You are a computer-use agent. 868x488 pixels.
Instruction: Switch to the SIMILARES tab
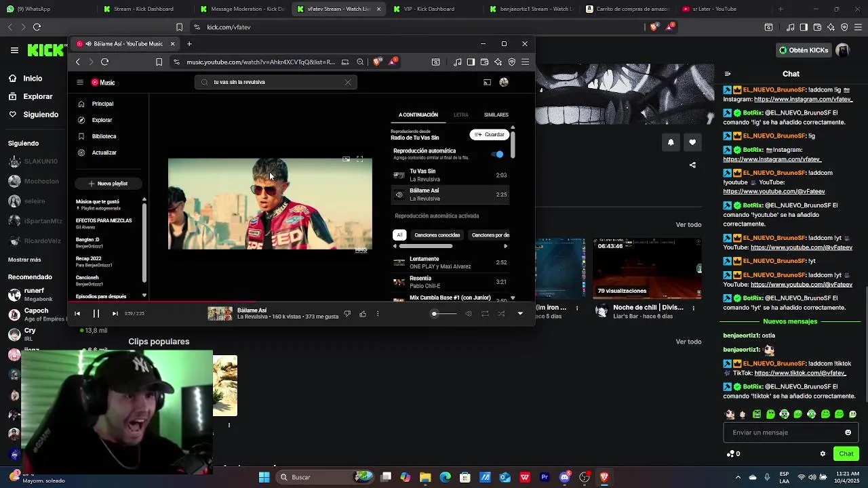(x=496, y=115)
